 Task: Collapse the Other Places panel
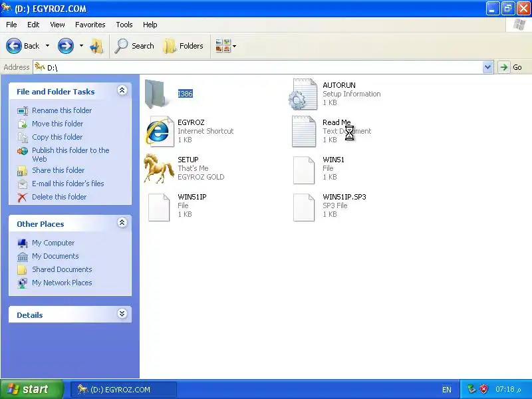pos(122,223)
